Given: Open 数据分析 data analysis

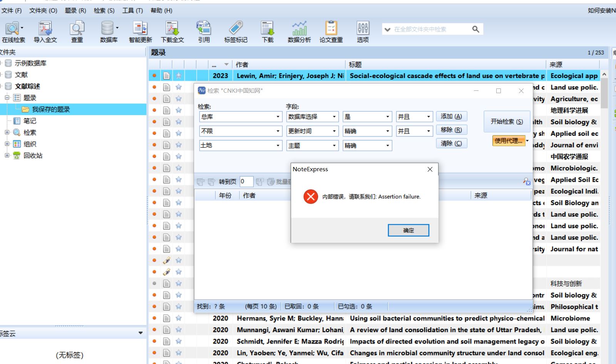Looking at the screenshot, I should (299, 32).
